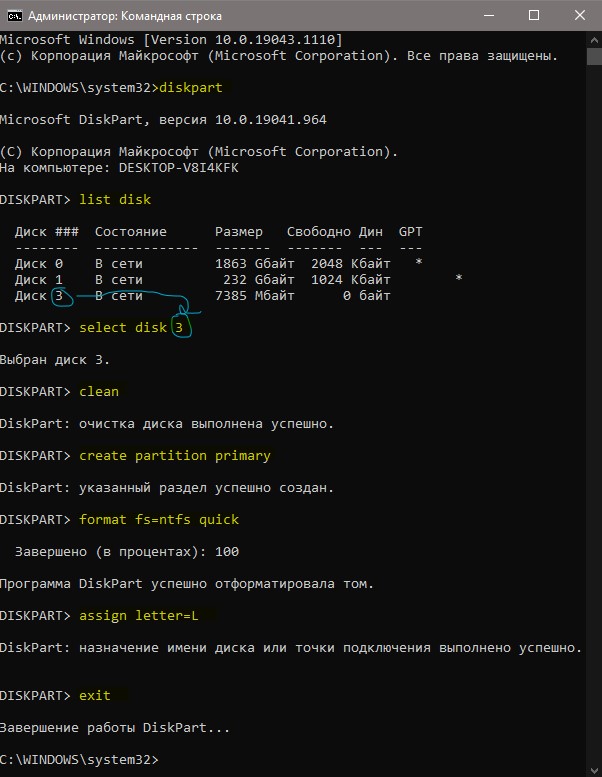Viewport: 602px width, 777px height.
Task: Click the Command Prompt icon in title bar
Action: pos(14,16)
